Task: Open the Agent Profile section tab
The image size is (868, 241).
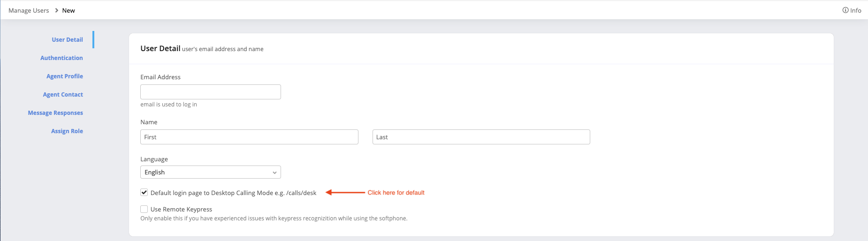Action: tap(65, 76)
